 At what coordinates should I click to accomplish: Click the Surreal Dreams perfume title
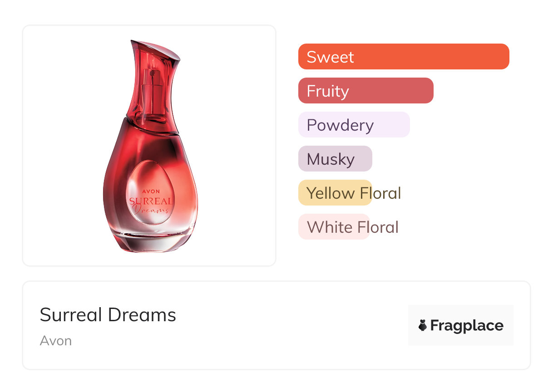108,314
